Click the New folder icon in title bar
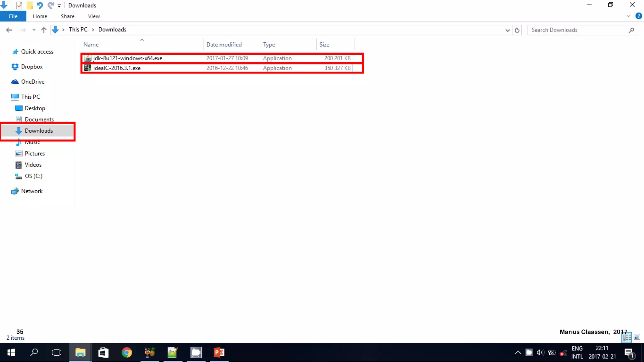The height and width of the screenshot is (362, 644). pyautogui.click(x=30, y=5)
